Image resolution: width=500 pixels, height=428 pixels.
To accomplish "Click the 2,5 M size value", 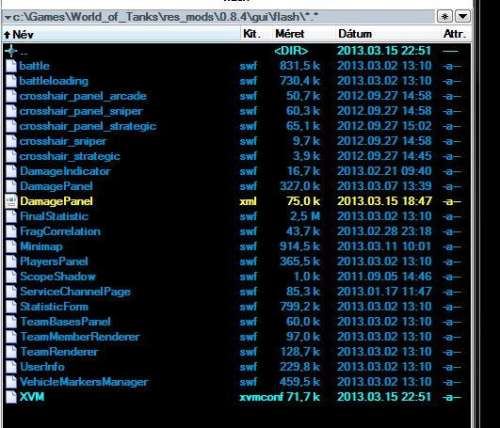I will tap(305, 216).
